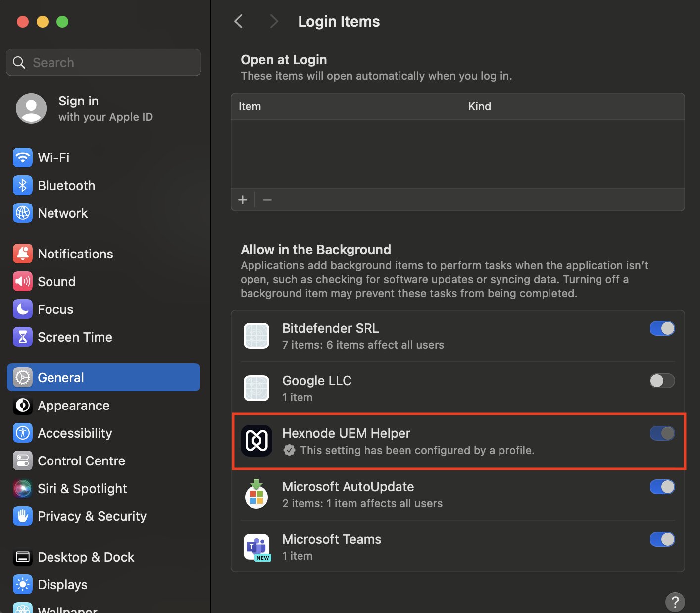The image size is (700, 613).
Task: Sort by Kind column header
Action: click(x=480, y=106)
